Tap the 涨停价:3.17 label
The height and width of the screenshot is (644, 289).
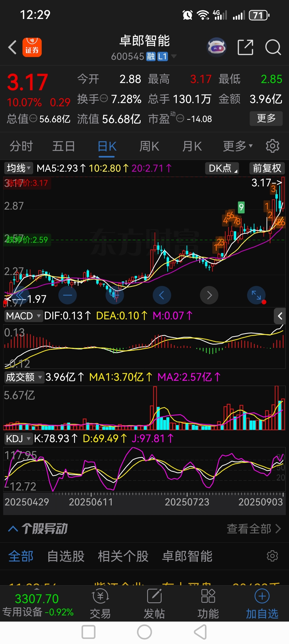[27, 183]
